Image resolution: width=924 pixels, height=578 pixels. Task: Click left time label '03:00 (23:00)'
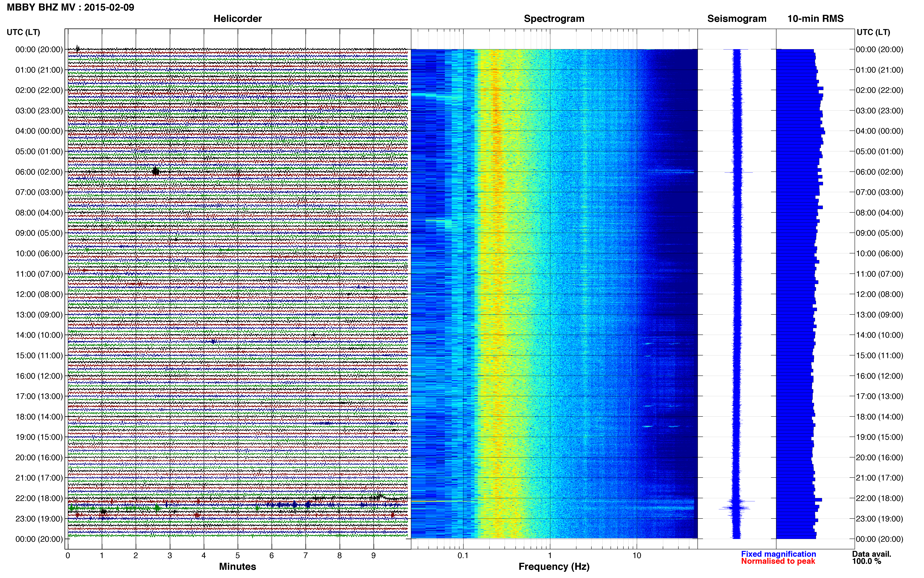tap(39, 111)
